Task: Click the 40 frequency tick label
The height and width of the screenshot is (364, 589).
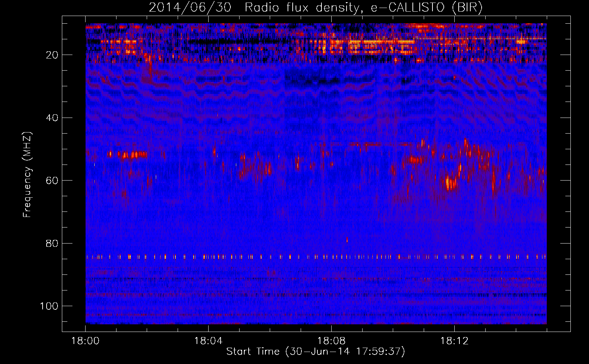Action: [52, 118]
